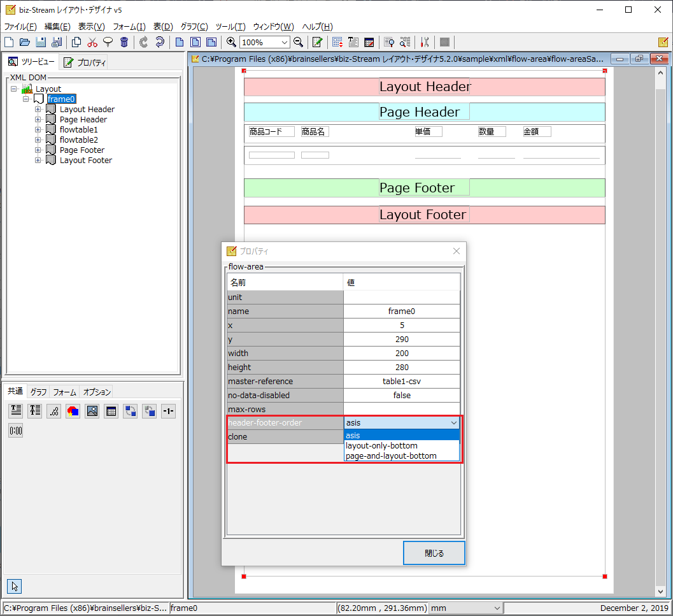Click the Page Footer band in canvas
Image resolution: width=673 pixels, height=616 pixels.
click(x=425, y=188)
